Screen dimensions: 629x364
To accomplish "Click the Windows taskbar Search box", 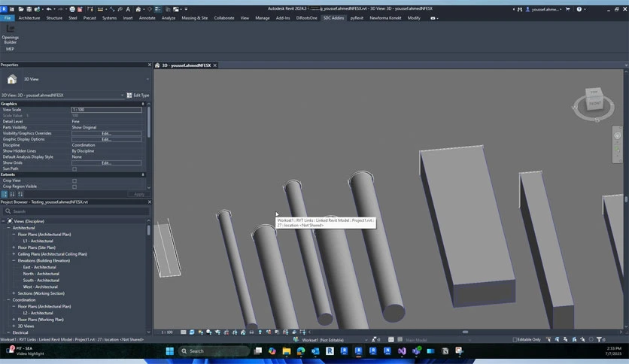I will tap(214, 351).
